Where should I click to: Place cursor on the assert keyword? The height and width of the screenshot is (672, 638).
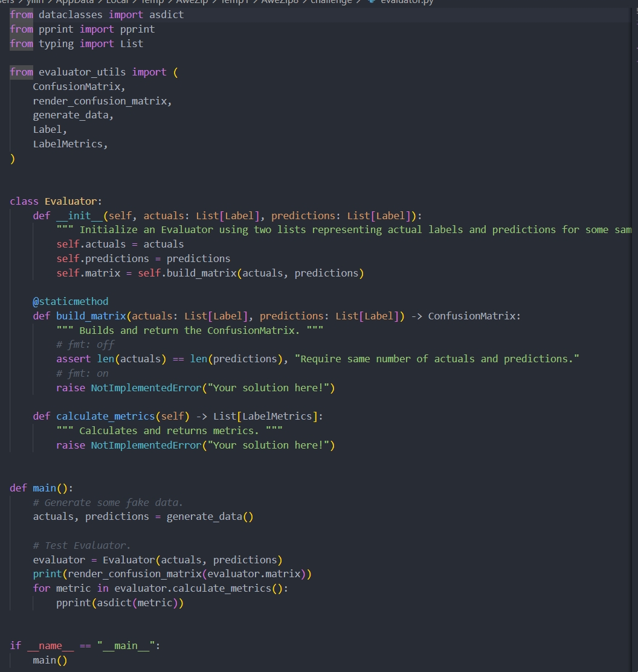click(73, 359)
